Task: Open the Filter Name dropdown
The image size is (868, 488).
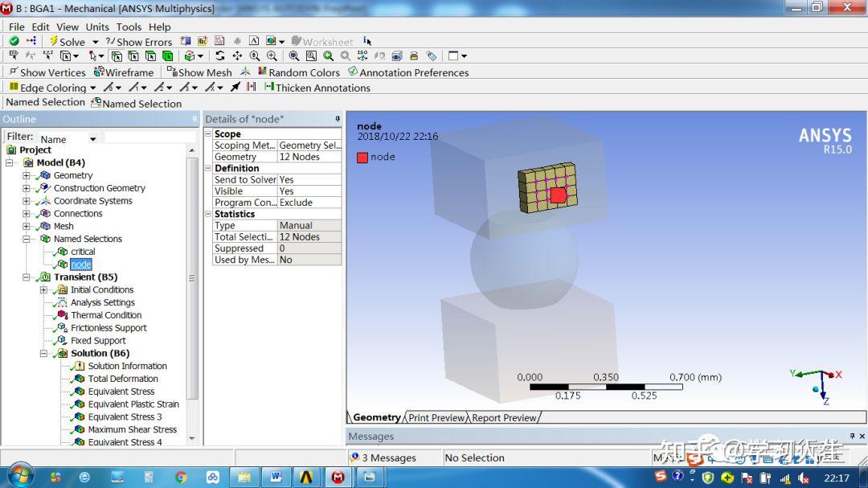Action: [x=93, y=139]
